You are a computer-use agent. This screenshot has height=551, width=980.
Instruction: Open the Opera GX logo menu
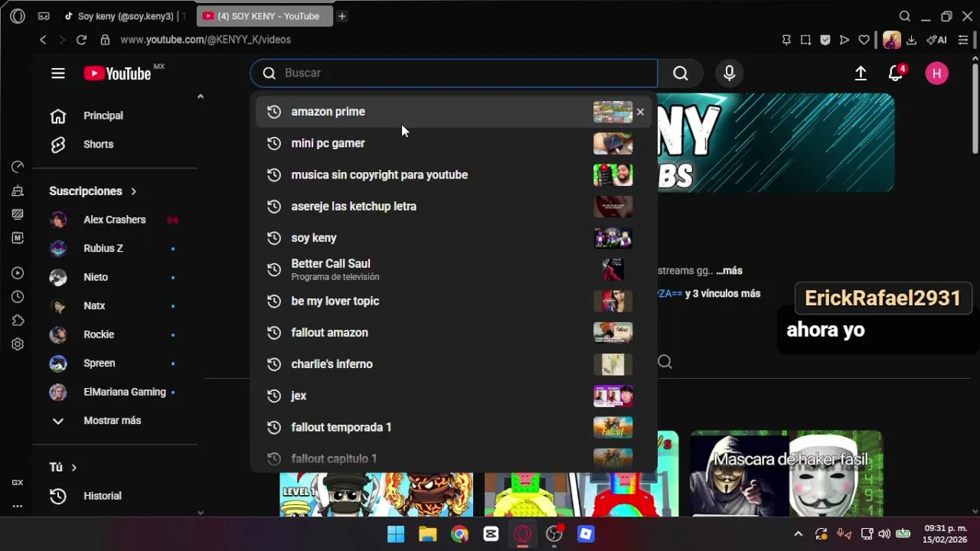pos(18,16)
